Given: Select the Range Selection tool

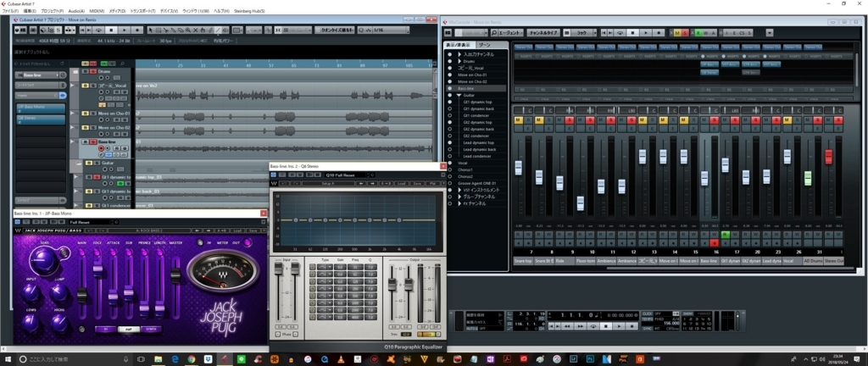Looking at the screenshot, I should point(159,30).
